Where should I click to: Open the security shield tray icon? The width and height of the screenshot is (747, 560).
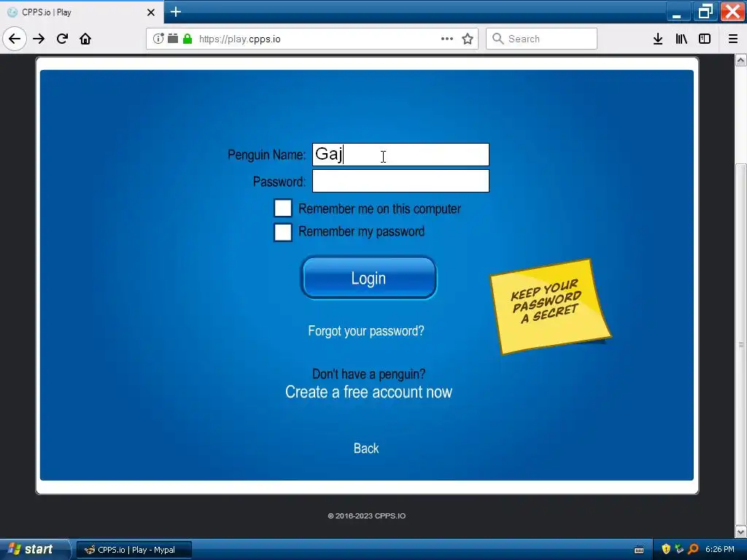pos(666,550)
